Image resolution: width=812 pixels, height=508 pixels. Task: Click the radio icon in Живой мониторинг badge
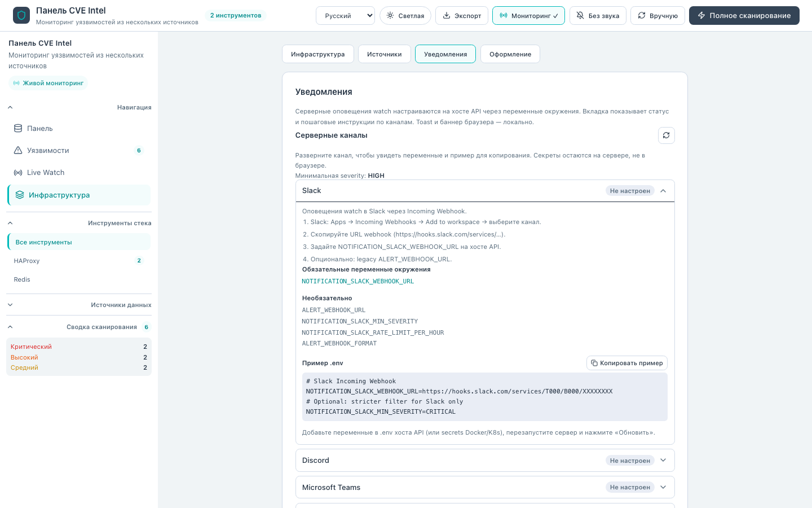click(16, 83)
